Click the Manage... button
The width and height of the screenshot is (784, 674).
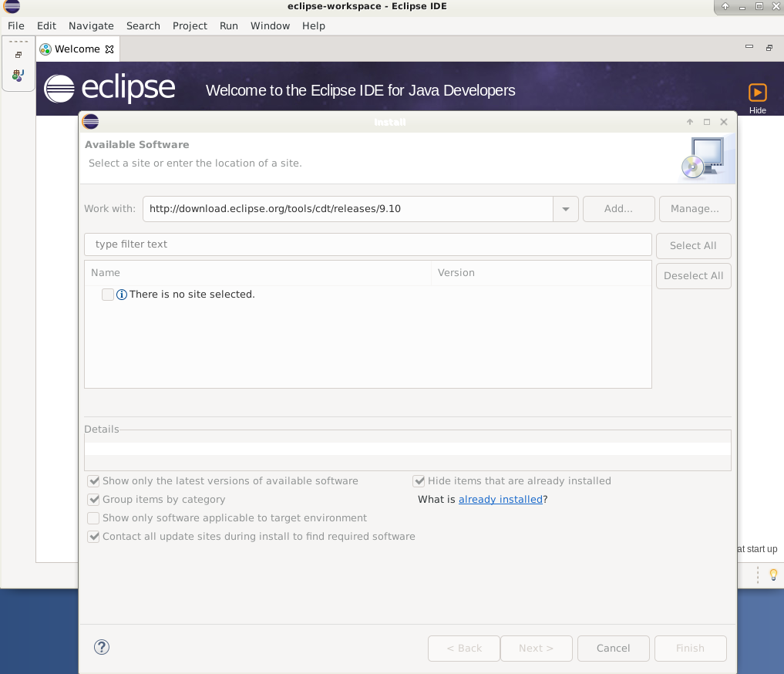[x=695, y=209]
